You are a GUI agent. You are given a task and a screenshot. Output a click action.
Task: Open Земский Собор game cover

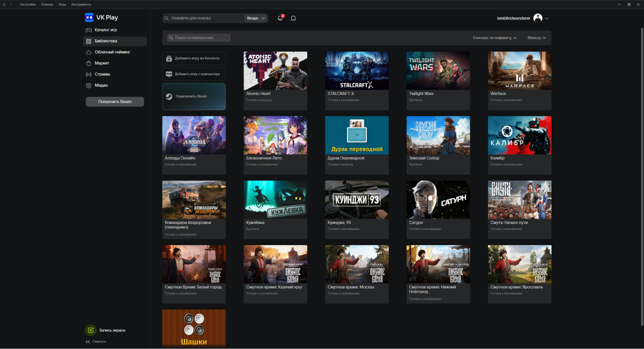(x=438, y=135)
